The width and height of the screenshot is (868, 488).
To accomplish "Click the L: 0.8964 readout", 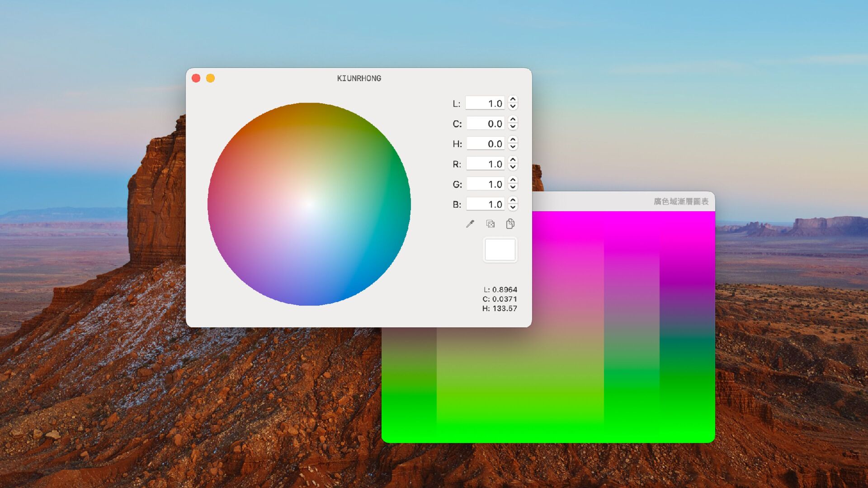I will (x=500, y=290).
